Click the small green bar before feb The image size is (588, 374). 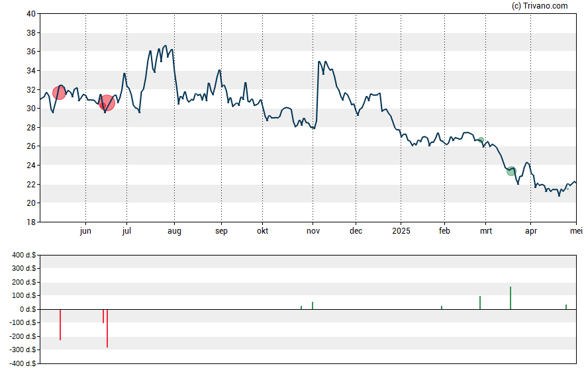[x=442, y=307]
